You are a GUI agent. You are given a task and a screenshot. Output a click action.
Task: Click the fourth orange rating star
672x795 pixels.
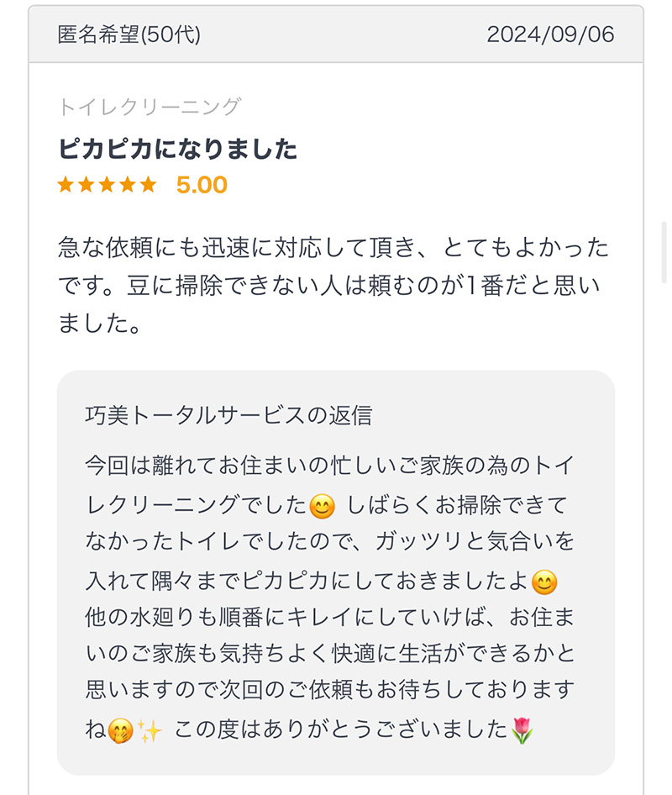point(128,185)
